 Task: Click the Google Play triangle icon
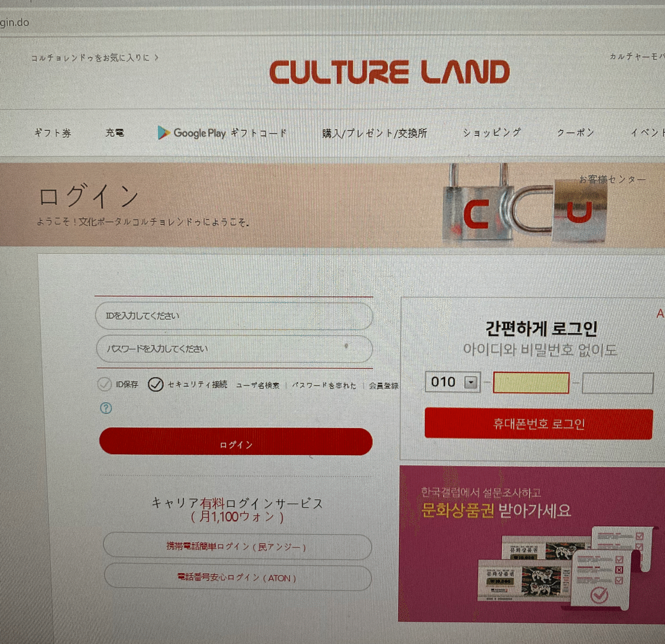164,133
